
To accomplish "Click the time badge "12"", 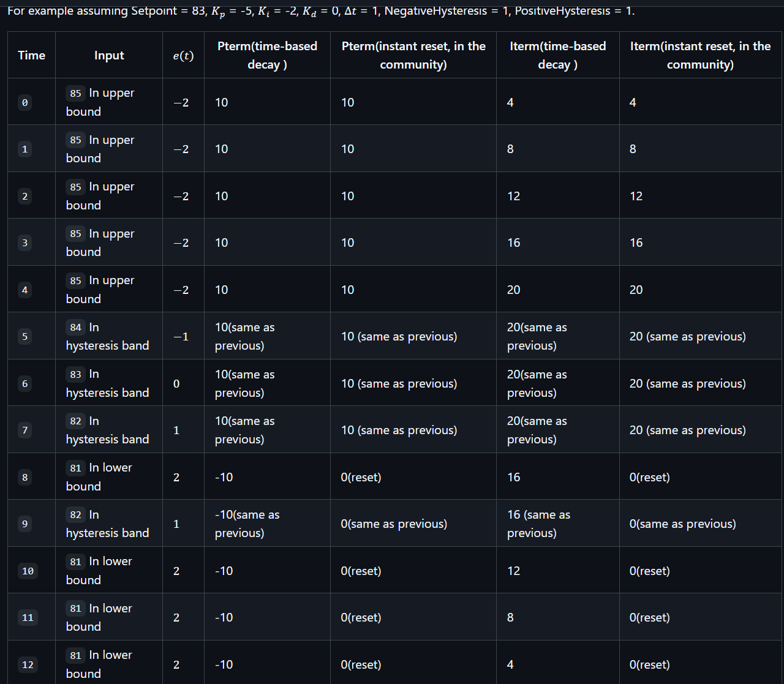I will click(28, 665).
